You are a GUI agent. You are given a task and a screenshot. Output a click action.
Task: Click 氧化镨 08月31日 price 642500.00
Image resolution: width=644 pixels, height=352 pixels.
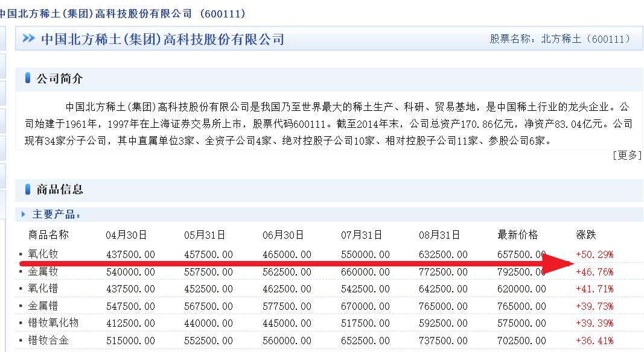(443, 289)
